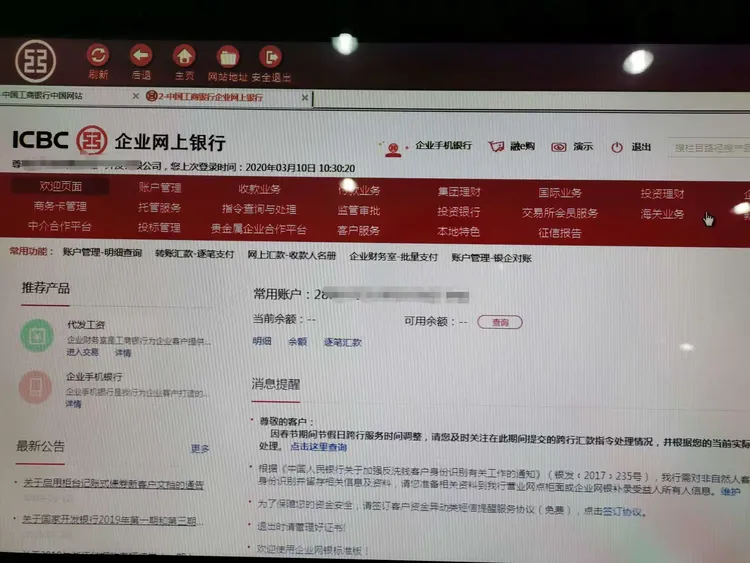Click the 演示 text in header

coord(583,147)
